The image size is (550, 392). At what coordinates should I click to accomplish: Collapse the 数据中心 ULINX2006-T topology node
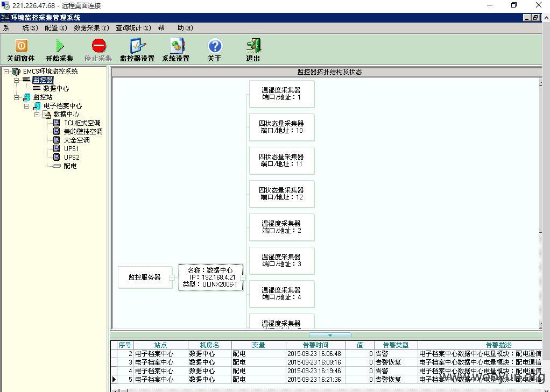[243, 277]
